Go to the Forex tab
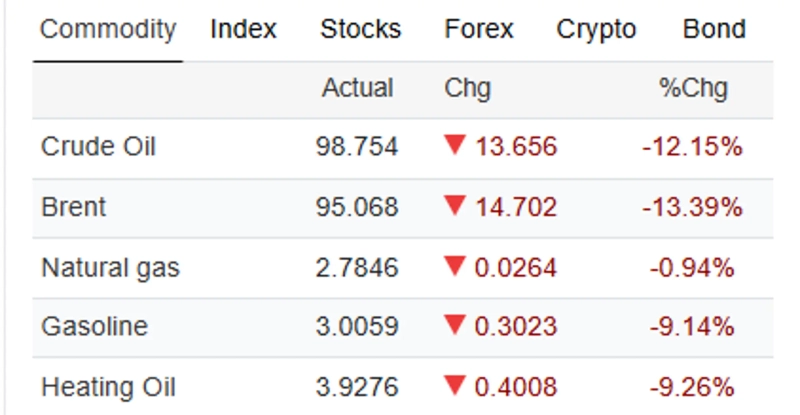This screenshot has width=800, height=415. point(479,29)
